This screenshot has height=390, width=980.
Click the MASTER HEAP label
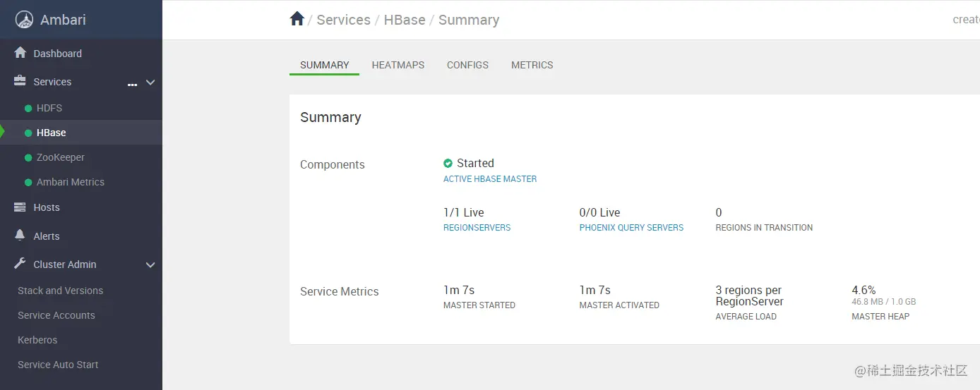[x=880, y=317]
